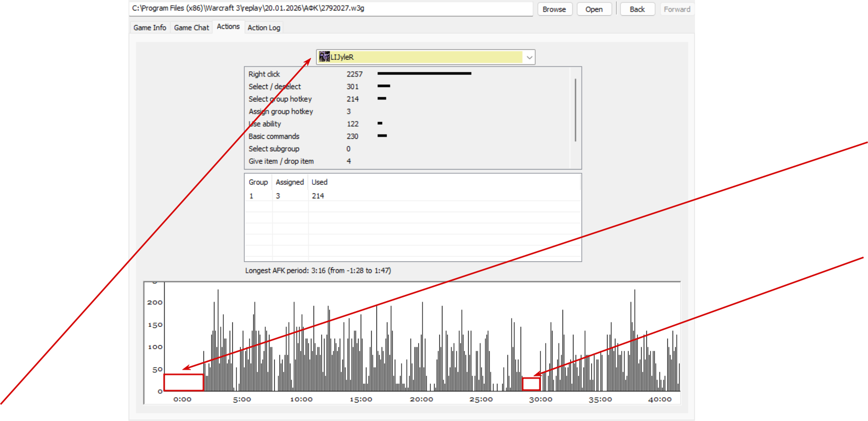
Task: Click the hero icon beside LIJyleR
Action: pos(324,57)
